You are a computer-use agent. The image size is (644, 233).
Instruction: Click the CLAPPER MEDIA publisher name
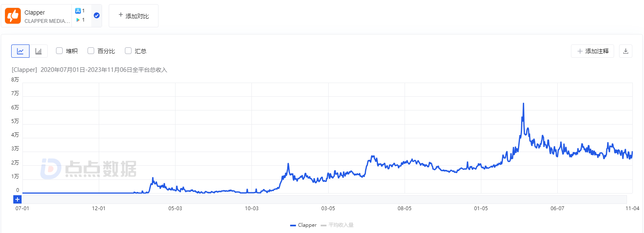coord(47,21)
